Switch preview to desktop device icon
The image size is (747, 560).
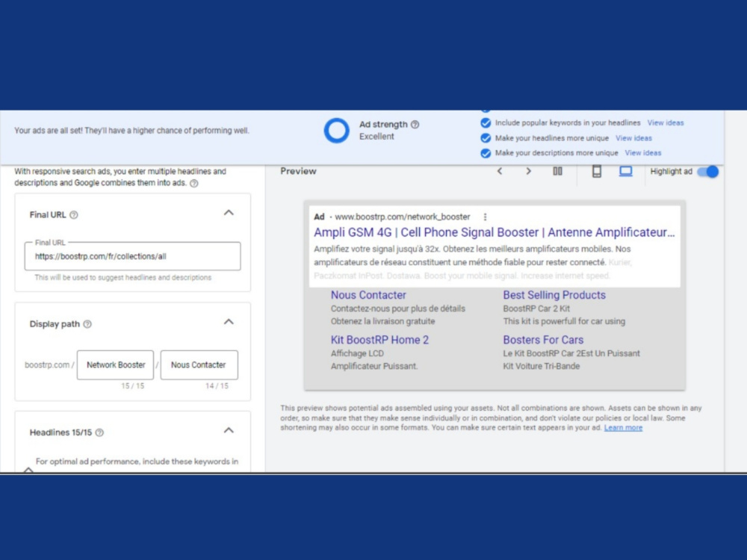(x=625, y=171)
